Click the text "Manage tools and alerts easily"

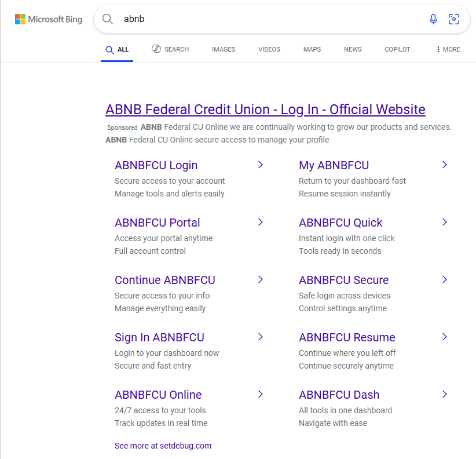[170, 194]
